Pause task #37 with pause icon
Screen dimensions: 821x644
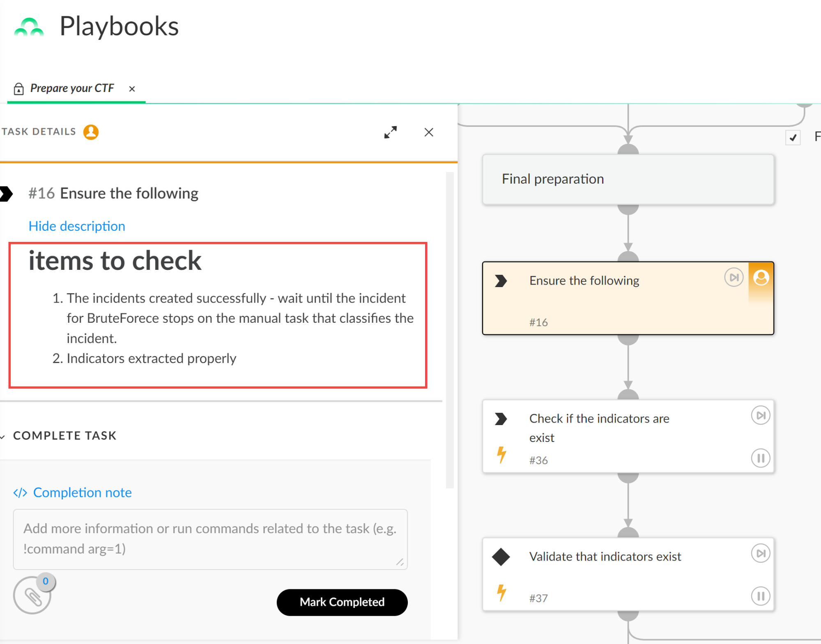point(760,596)
